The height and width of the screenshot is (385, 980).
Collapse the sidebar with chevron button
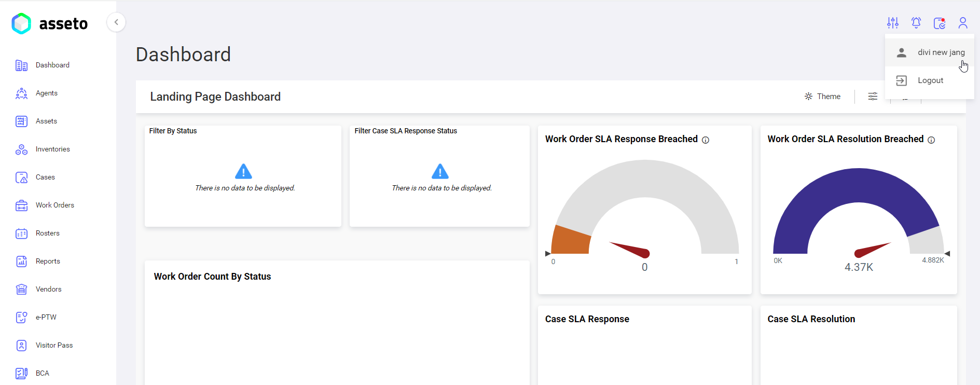(116, 22)
